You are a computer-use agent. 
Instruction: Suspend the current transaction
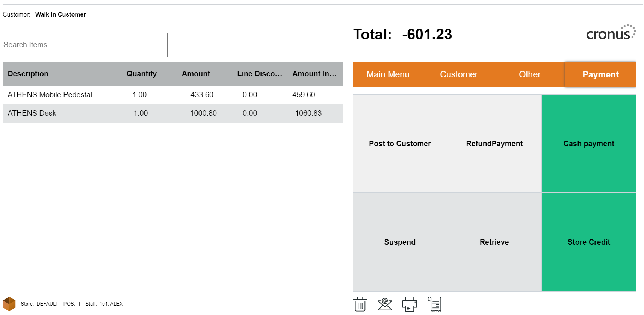point(400,242)
